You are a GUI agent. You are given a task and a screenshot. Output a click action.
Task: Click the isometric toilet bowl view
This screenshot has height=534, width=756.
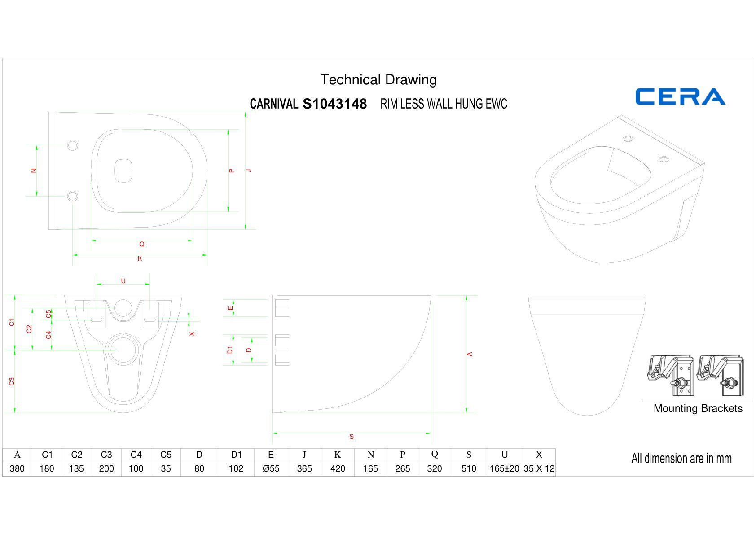pos(620,189)
